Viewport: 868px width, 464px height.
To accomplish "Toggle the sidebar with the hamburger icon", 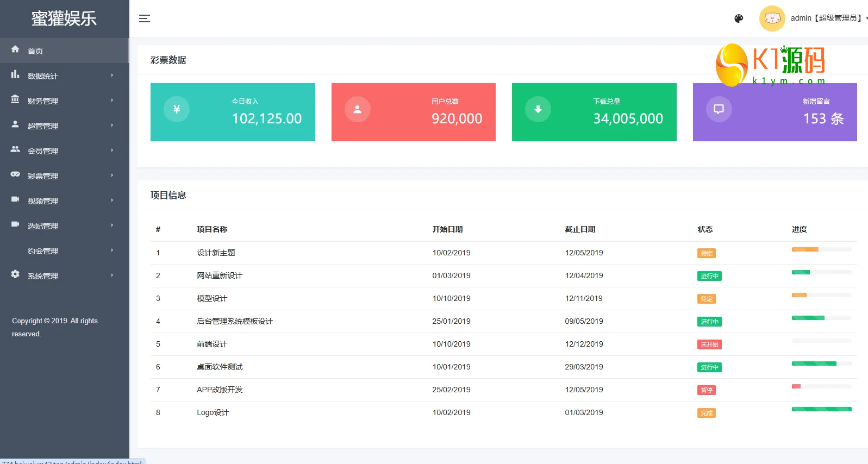I will pos(145,18).
